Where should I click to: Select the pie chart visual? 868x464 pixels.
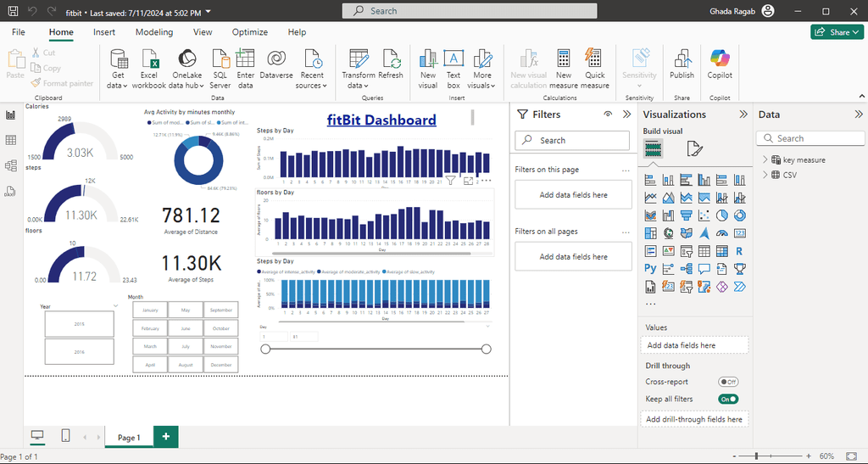[721, 215]
